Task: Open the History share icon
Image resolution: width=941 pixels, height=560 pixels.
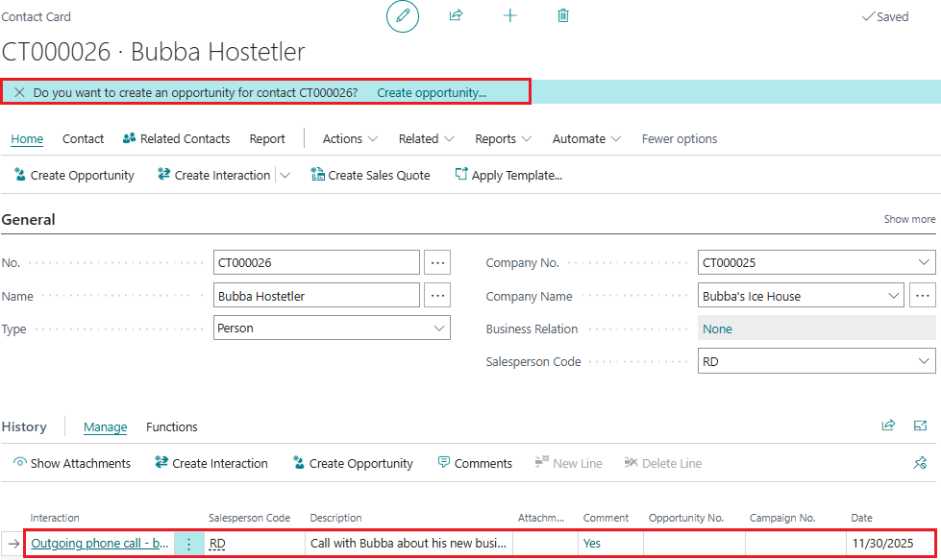Action: pos(888,426)
